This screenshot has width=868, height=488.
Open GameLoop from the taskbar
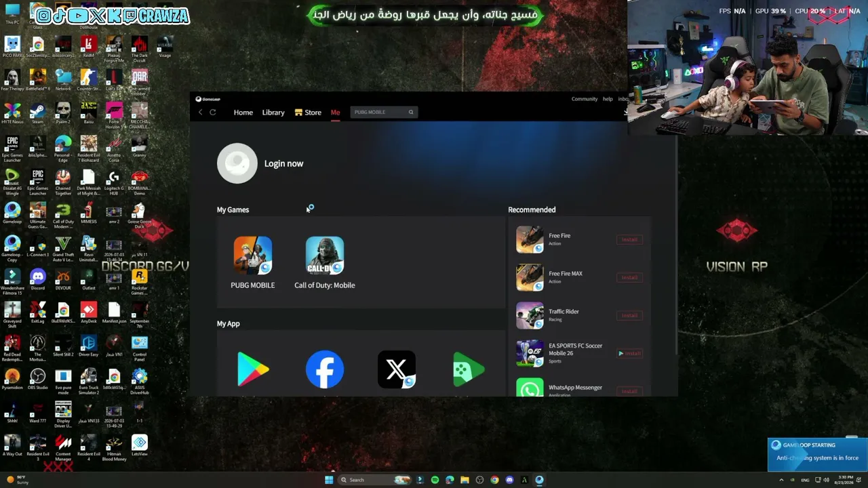coord(539,480)
